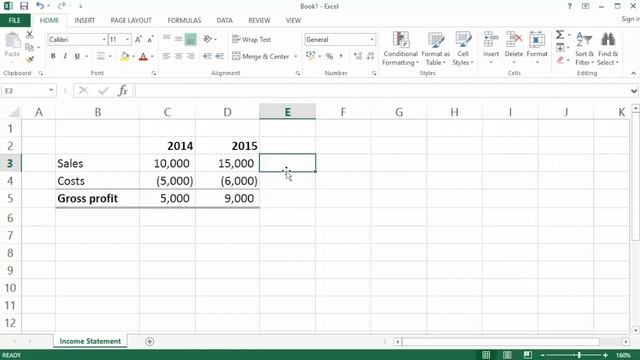Click the Increase Indent icon

click(x=220, y=56)
